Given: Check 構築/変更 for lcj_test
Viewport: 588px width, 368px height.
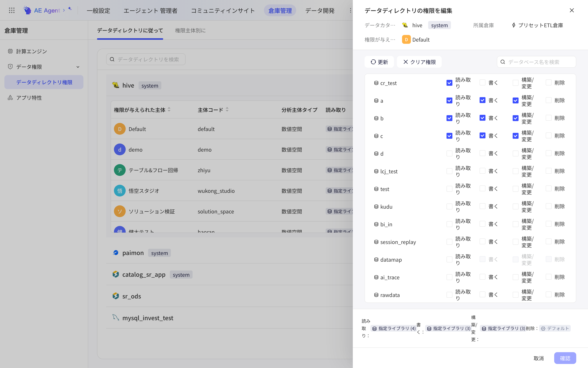Looking at the screenshot, I should tap(515, 171).
